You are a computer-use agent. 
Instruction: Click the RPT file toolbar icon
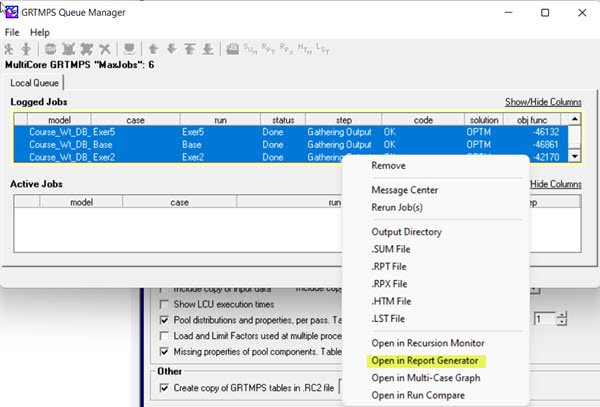pyautogui.click(x=269, y=48)
